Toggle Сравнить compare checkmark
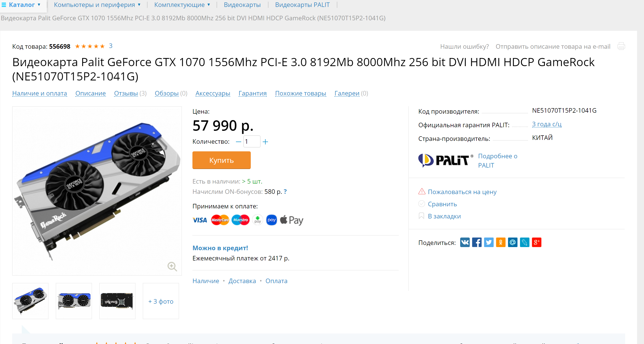 click(x=421, y=204)
